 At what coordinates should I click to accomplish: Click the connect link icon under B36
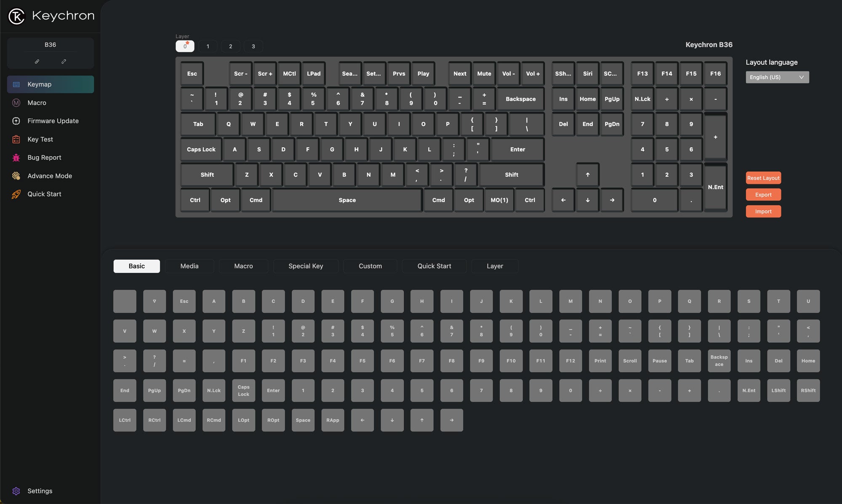(37, 61)
